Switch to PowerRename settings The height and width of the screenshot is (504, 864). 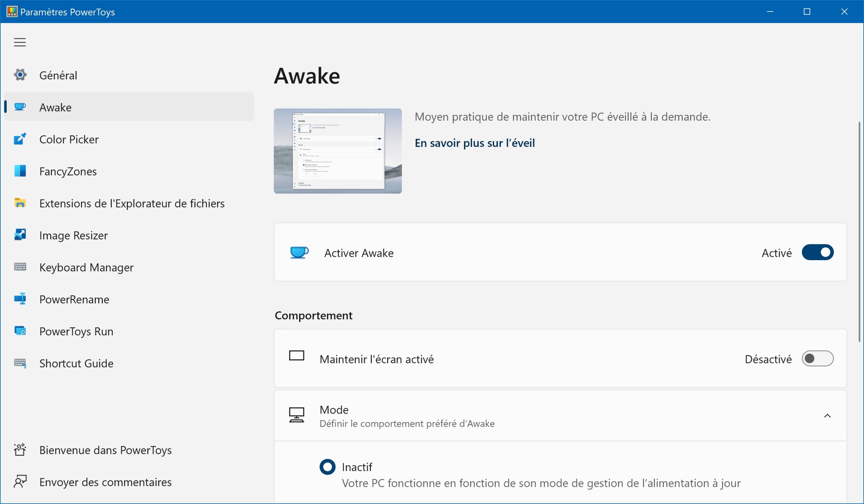tap(129, 299)
